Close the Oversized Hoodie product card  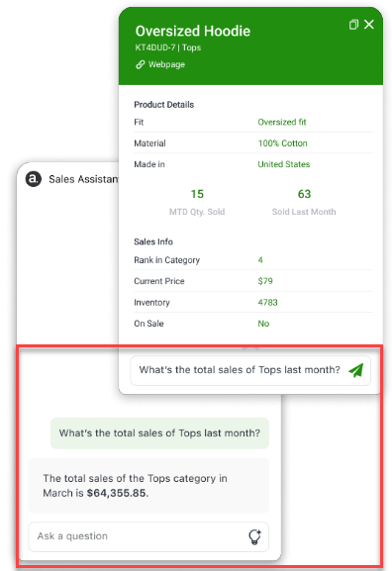[369, 24]
